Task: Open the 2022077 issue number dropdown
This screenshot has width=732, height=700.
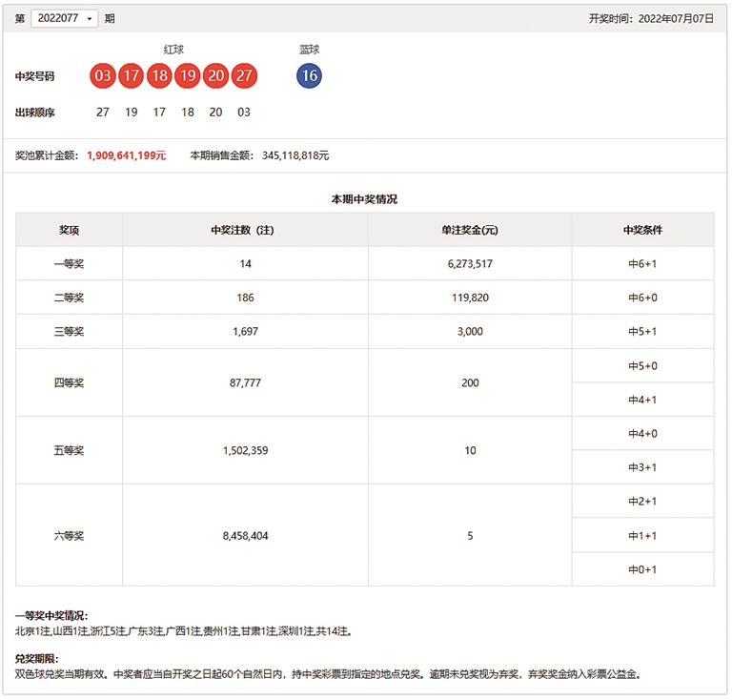Action: tap(64, 18)
